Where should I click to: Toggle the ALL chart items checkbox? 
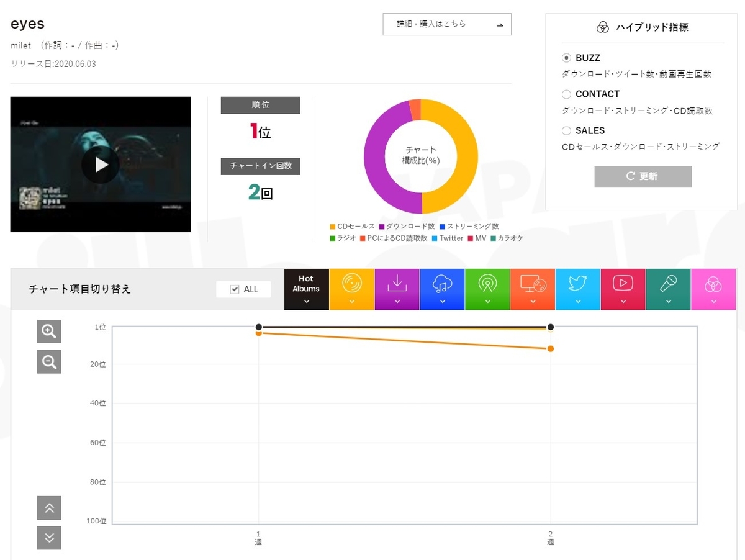pos(235,289)
